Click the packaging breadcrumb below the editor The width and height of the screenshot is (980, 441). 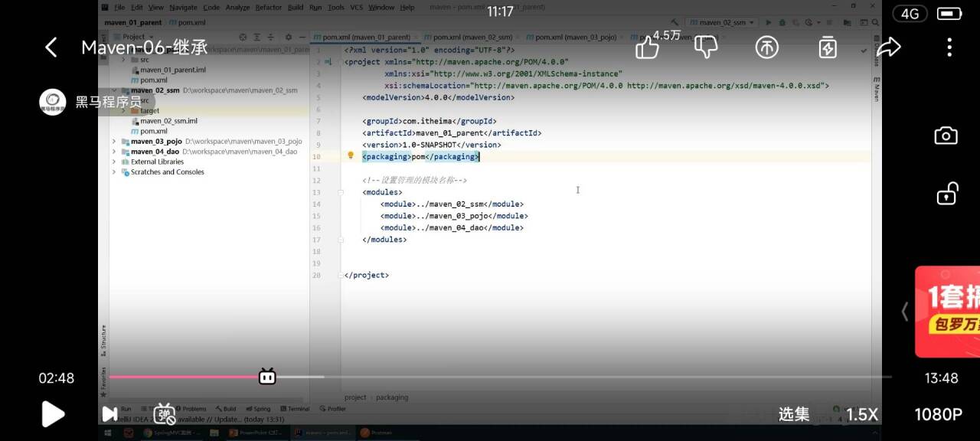point(392,397)
